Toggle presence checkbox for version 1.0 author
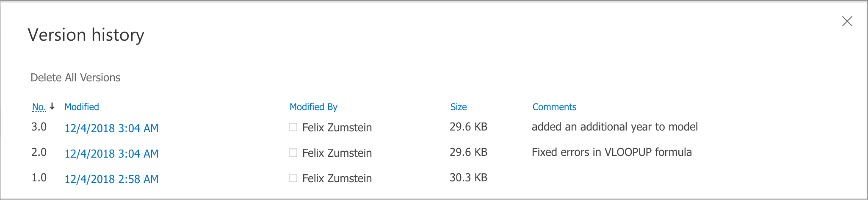The height and width of the screenshot is (200, 868). [293, 178]
